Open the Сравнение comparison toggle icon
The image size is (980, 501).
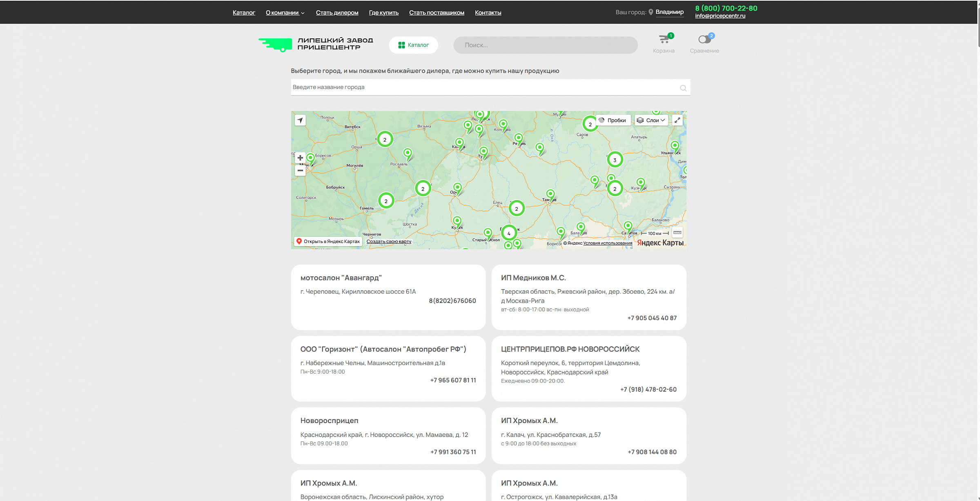704,40
